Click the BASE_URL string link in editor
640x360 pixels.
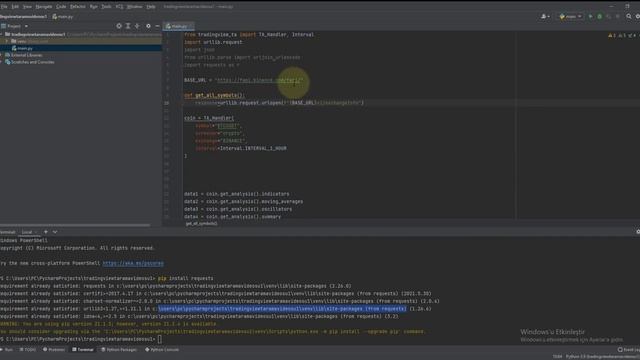click(x=260, y=80)
